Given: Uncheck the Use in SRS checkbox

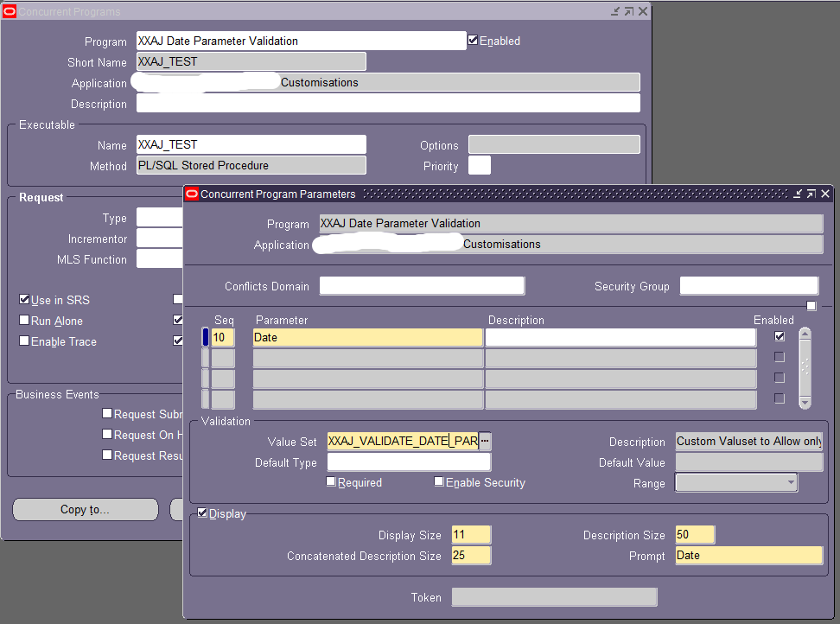Looking at the screenshot, I should pyautogui.click(x=23, y=300).
